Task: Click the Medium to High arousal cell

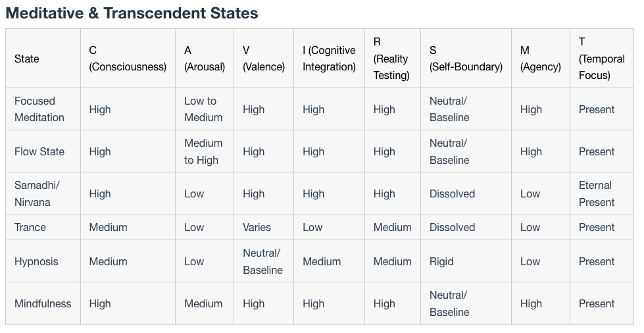Action: pos(203,151)
